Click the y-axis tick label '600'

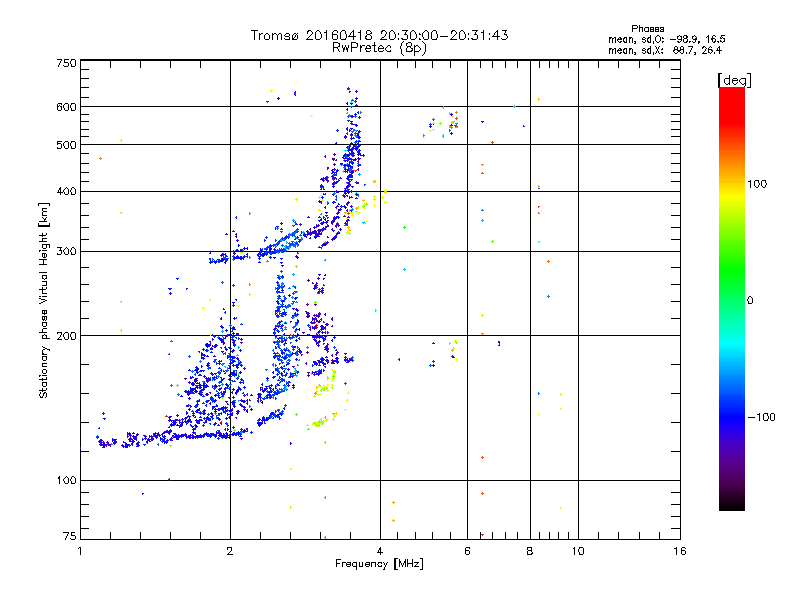coord(66,107)
